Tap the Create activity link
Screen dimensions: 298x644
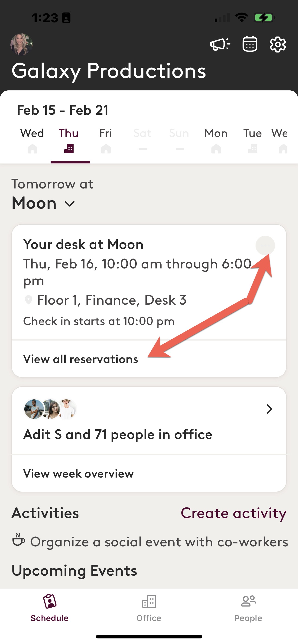(x=233, y=513)
